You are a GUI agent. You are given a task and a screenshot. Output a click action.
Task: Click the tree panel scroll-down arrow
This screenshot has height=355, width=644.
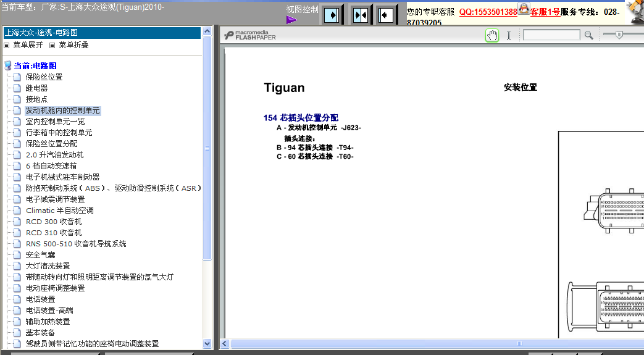click(x=207, y=343)
